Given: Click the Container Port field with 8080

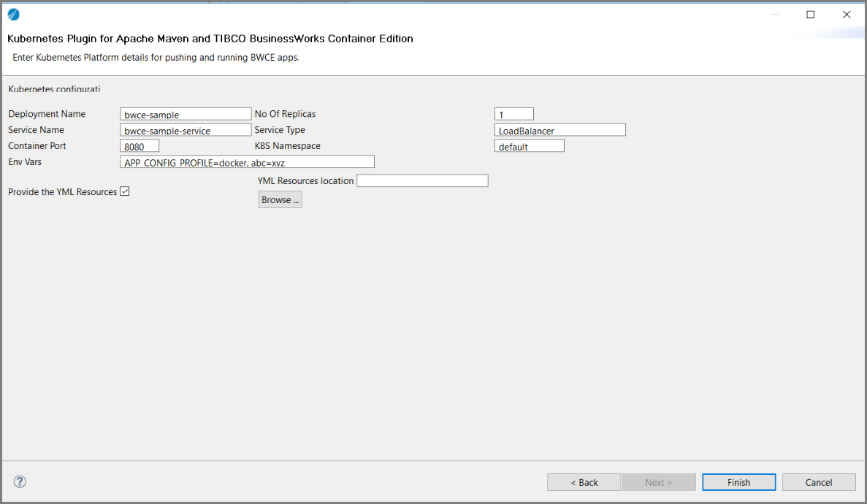Looking at the screenshot, I should [x=140, y=146].
